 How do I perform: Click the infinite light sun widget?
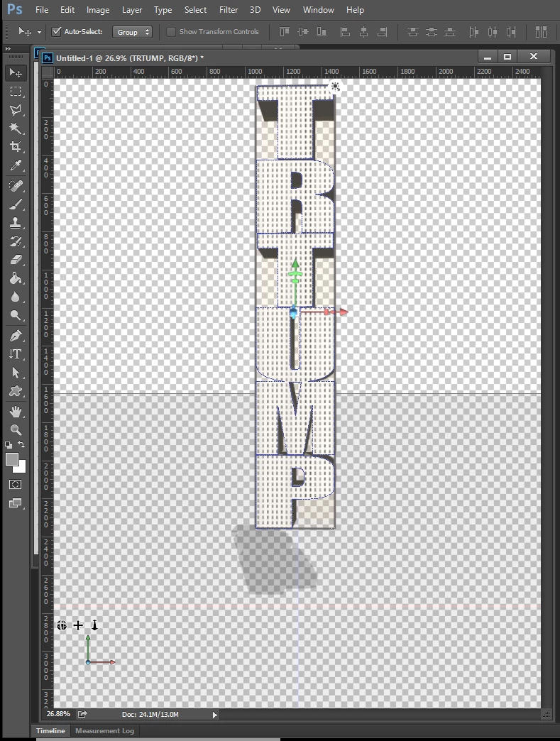[x=335, y=86]
